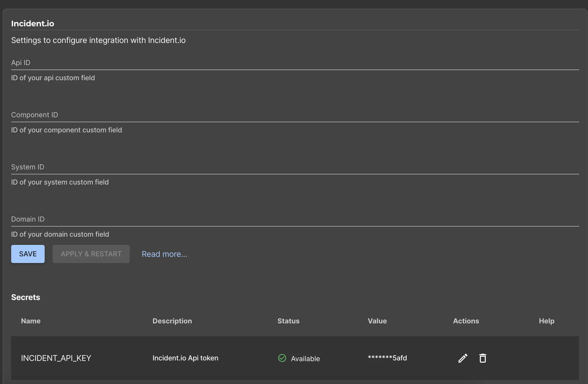Click the APPLY & RESTART button
The height and width of the screenshot is (384, 588).
91,254
